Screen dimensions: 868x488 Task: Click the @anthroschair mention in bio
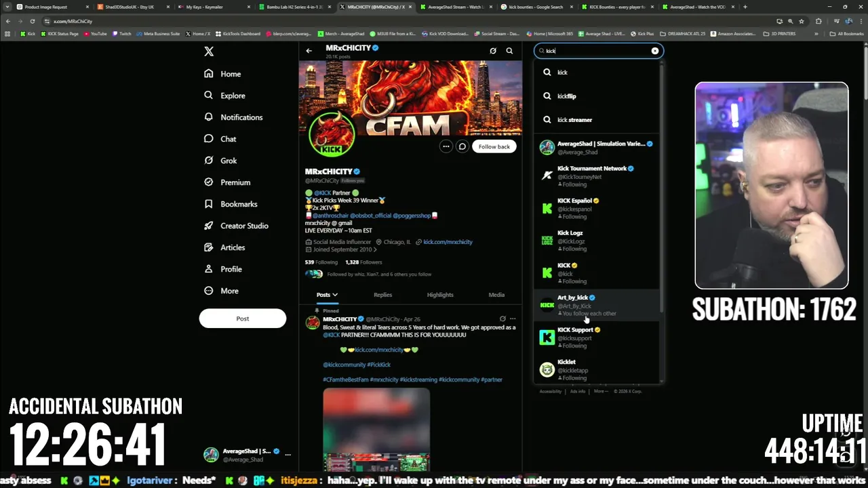[330, 216]
